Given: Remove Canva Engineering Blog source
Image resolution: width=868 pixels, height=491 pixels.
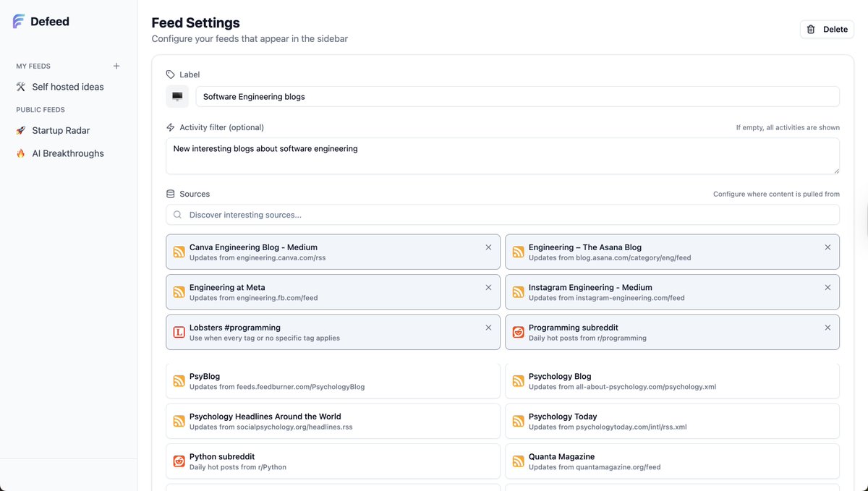Looking at the screenshot, I should 488,247.
